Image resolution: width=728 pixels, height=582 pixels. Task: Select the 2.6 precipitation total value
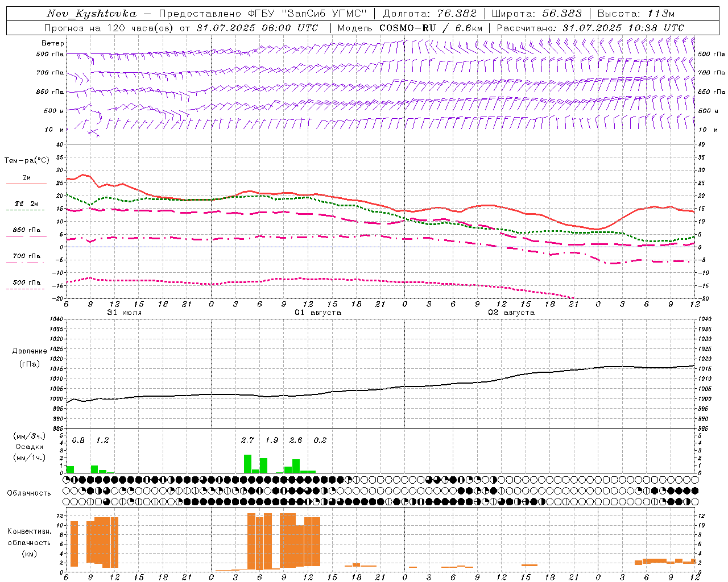(x=296, y=440)
